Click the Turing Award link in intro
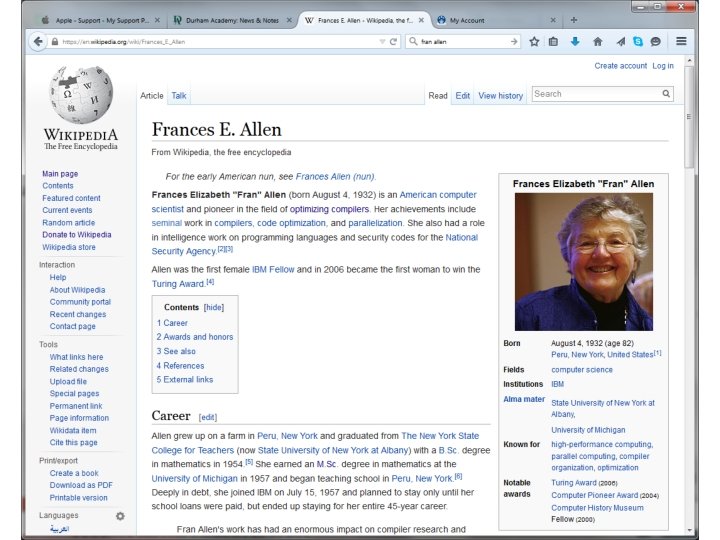This screenshot has width=720, height=540. 178,284
